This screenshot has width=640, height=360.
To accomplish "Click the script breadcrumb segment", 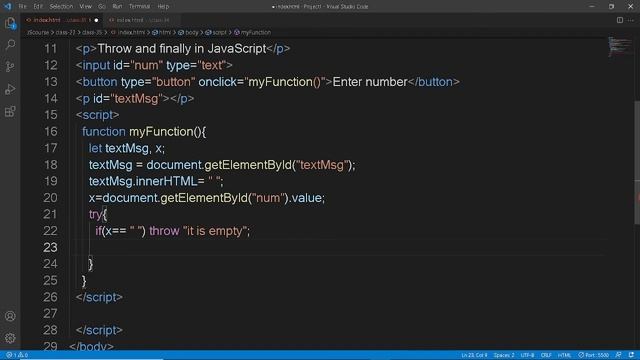I will point(216,32).
